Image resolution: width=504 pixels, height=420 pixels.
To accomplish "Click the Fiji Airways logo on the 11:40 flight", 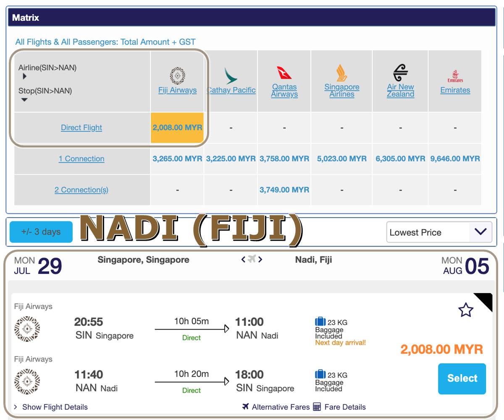I will 27,381.
